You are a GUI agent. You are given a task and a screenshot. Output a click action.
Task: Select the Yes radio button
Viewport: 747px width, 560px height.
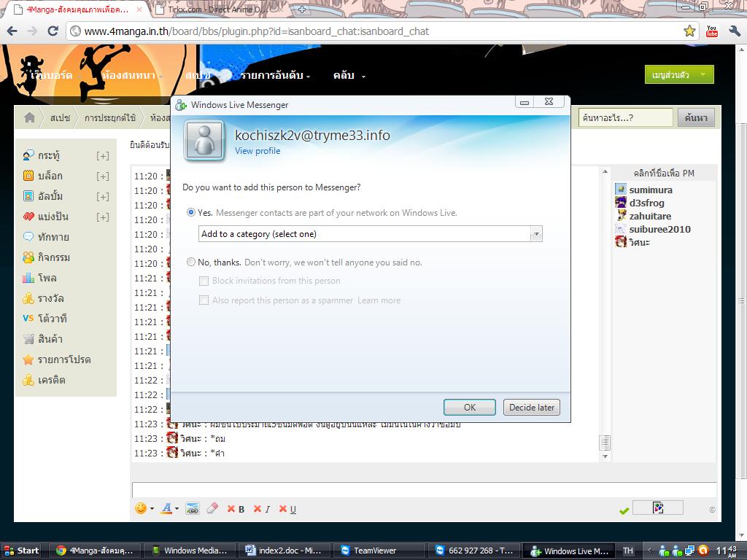(191, 212)
